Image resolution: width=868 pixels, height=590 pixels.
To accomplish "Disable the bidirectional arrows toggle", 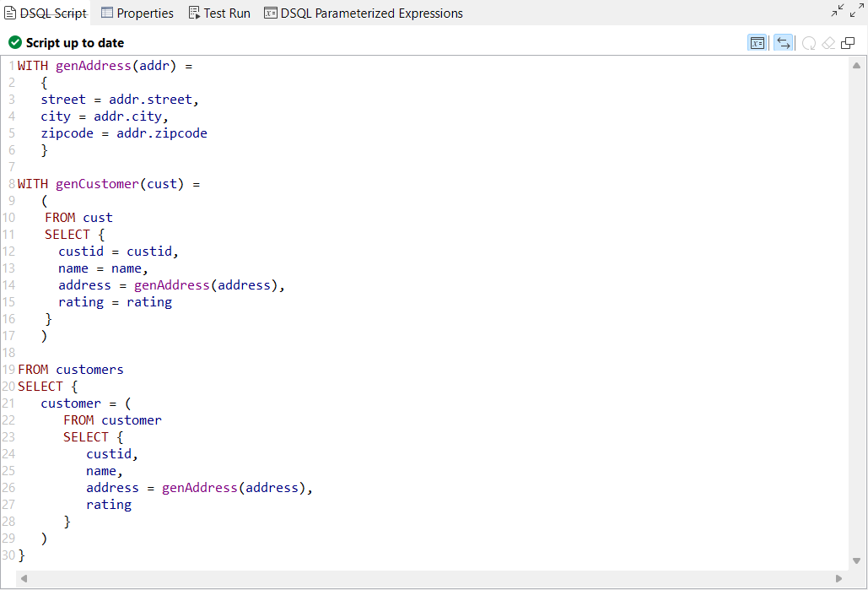I will pyautogui.click(x=784, y=42).
